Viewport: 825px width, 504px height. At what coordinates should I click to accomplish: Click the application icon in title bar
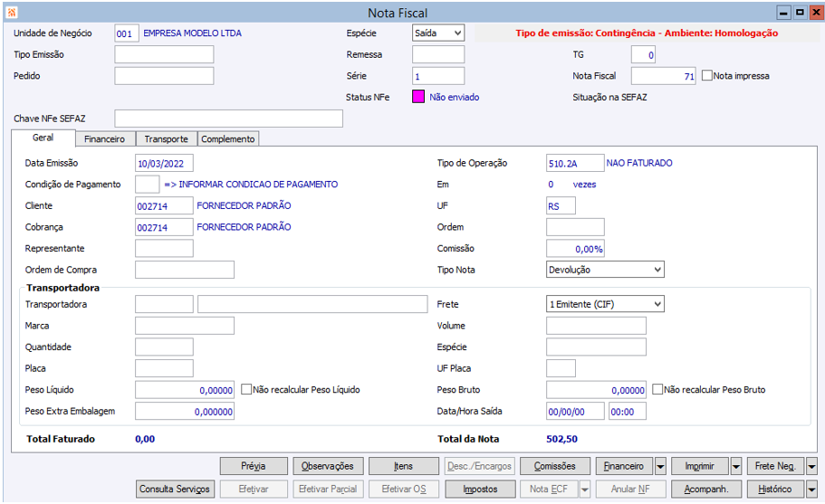[x=10, y=13]
